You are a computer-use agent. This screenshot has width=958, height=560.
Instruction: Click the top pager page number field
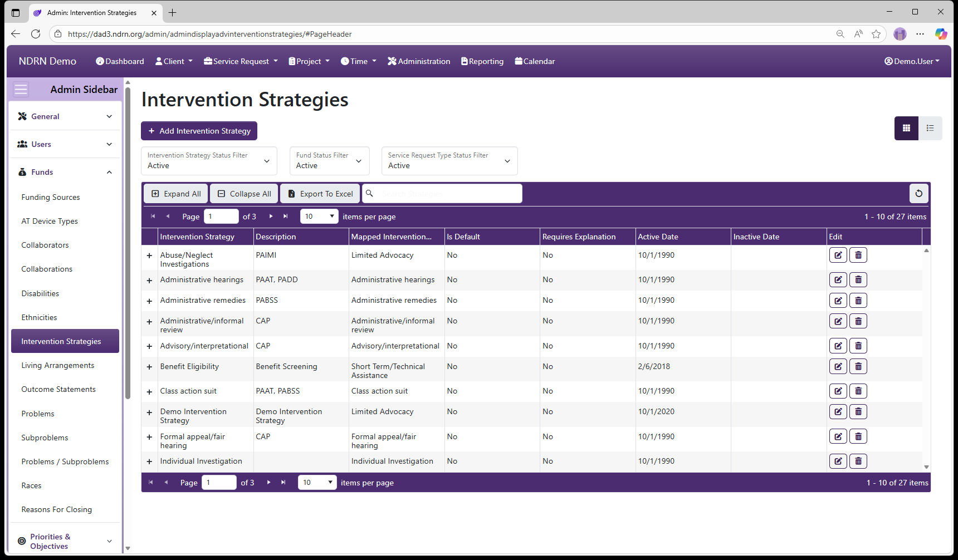222,216
